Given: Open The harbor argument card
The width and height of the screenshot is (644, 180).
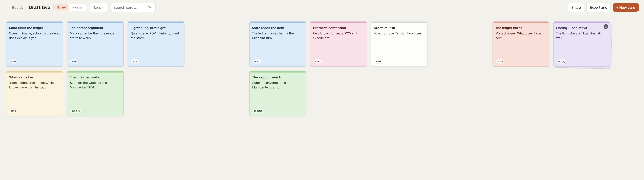Looking at the screenshot, I should 95,44.
